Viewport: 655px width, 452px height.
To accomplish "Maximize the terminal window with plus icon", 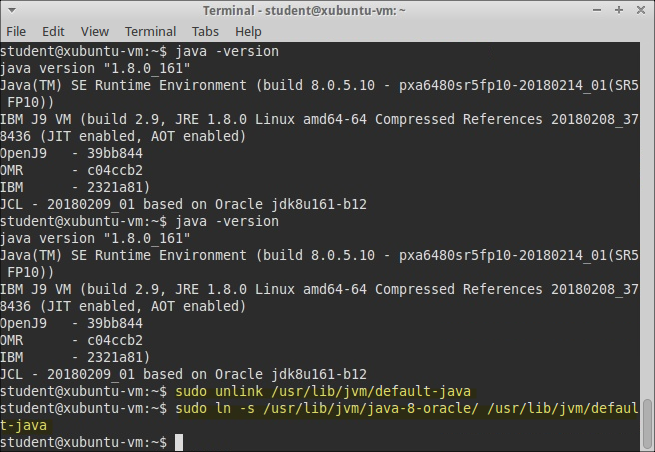I will click(619, 10).
